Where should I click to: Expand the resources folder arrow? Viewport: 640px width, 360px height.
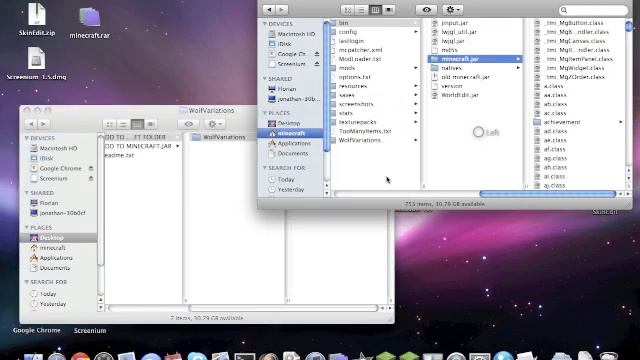[x=416, y=86]
